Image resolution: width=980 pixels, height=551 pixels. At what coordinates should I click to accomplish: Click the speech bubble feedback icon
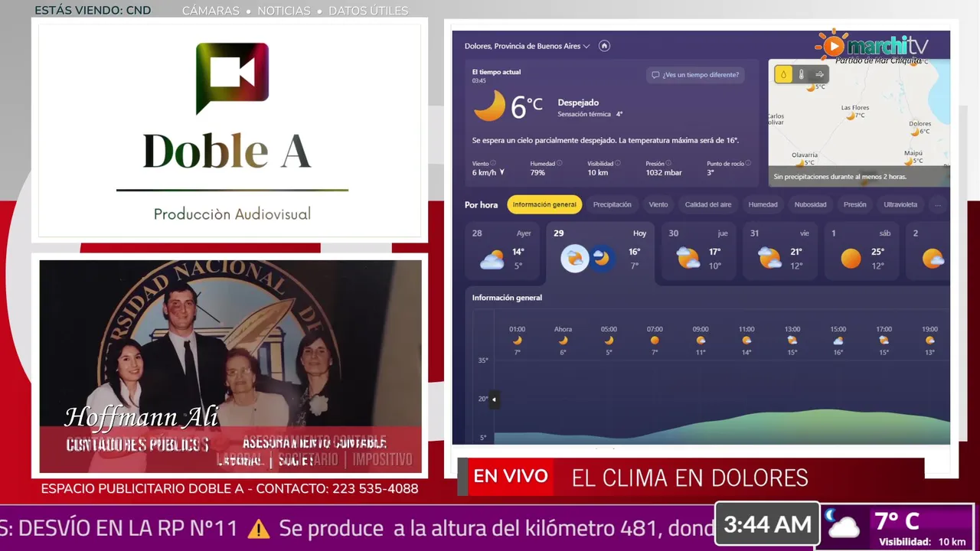655,75
